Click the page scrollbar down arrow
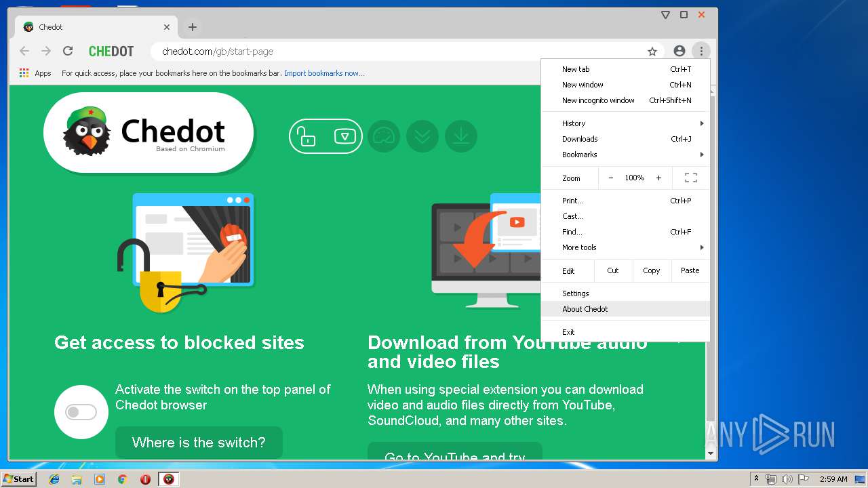 711,453
